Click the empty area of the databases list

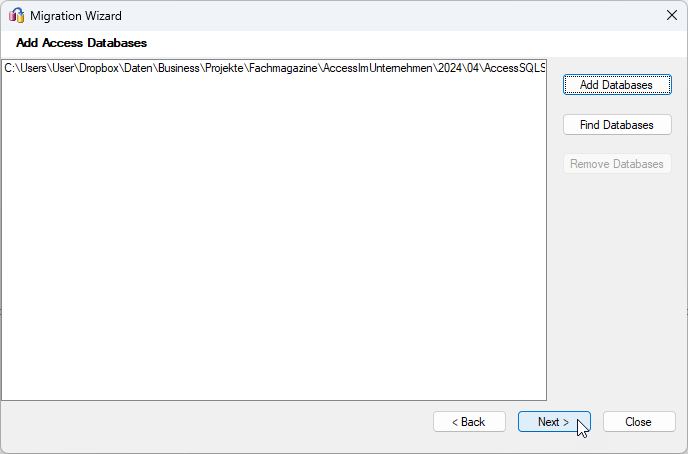[274, 240]
